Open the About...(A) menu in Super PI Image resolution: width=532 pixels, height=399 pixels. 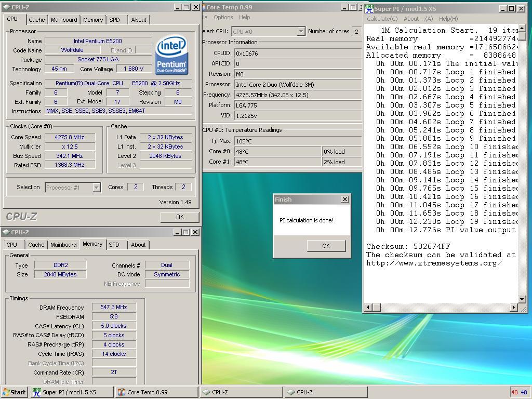click(x=418, y=19)
